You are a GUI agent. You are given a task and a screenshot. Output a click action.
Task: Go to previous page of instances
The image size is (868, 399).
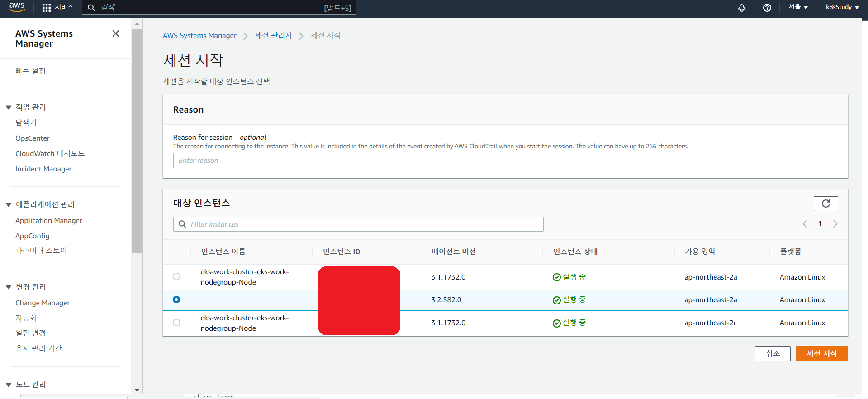click(x=805, y=224)
